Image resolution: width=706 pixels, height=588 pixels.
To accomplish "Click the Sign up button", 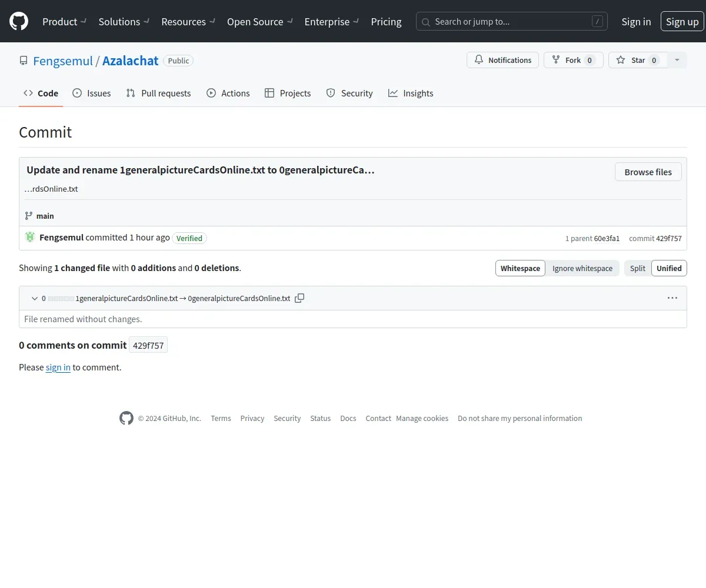I will 682,22.
